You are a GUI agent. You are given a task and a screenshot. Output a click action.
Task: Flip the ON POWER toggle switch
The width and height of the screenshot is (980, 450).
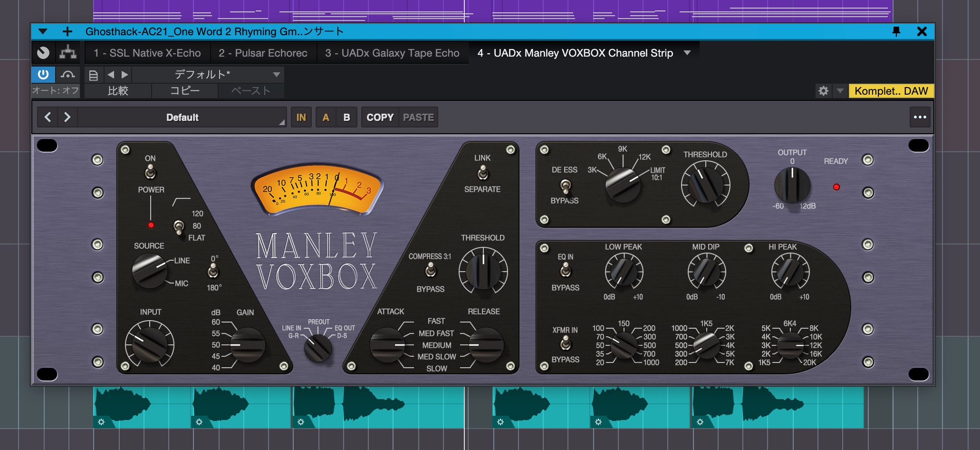coord(150,173)
